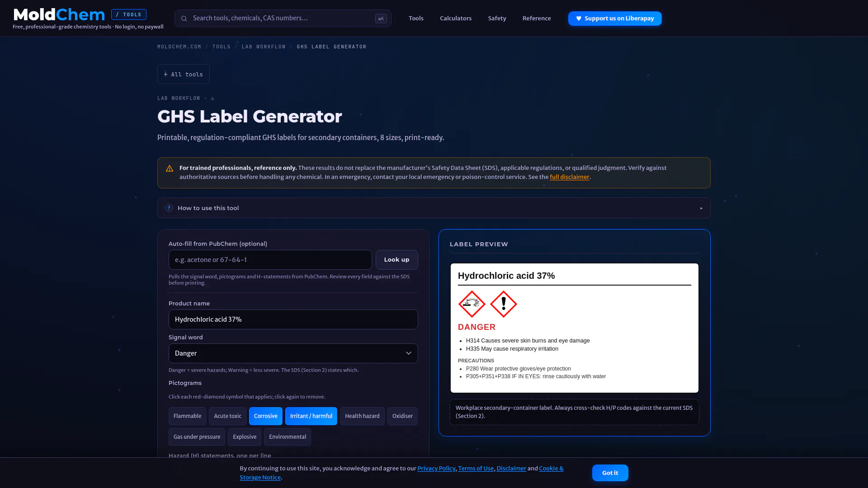Image resolution: width=868 pixels, height=488 pixels.
Task: Click the DANGER signal word in preview
Action: [x=476, y=327]
